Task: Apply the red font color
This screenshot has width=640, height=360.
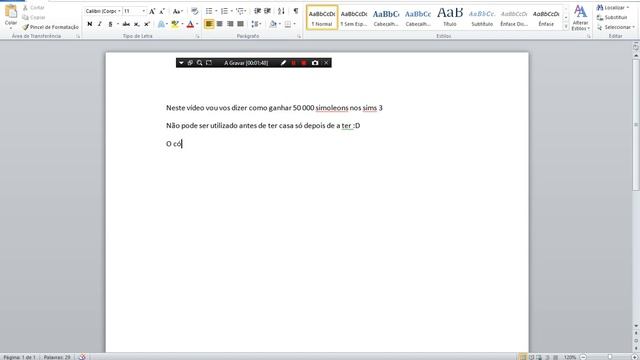Action: [x=190, y=24]
